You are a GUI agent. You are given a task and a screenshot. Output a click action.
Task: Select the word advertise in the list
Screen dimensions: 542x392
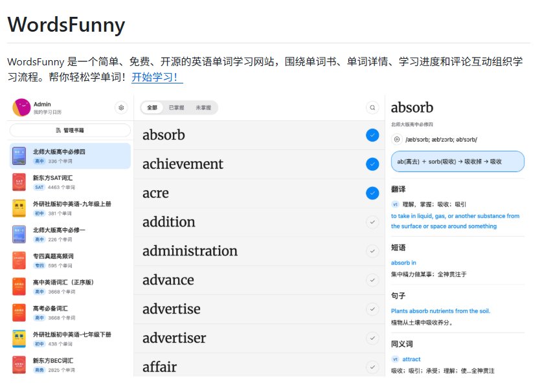[172, 309]
